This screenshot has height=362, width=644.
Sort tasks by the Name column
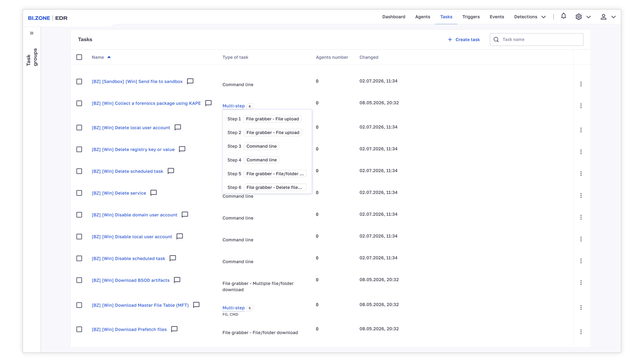coord(101,57)
